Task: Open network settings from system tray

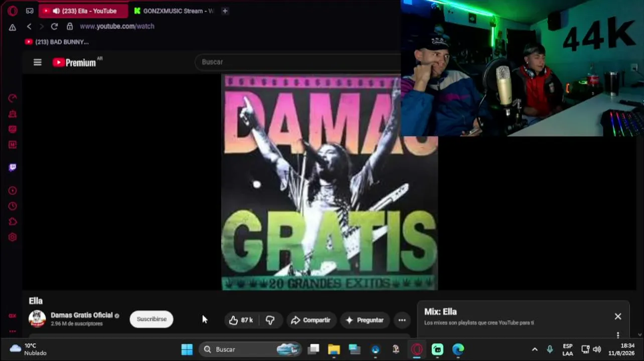Action: coord(585,349)
